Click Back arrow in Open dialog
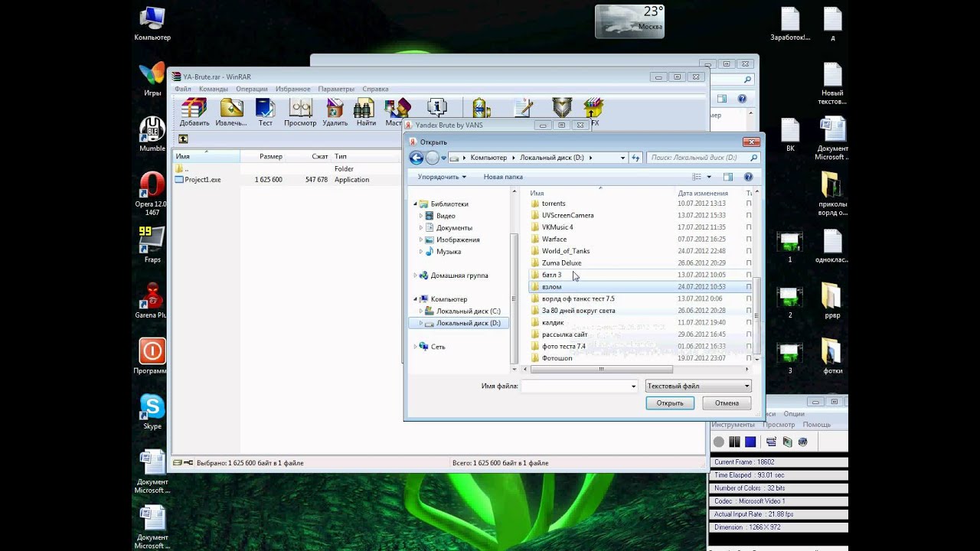This screenshot has height=551, width=980. pos(416,158)
